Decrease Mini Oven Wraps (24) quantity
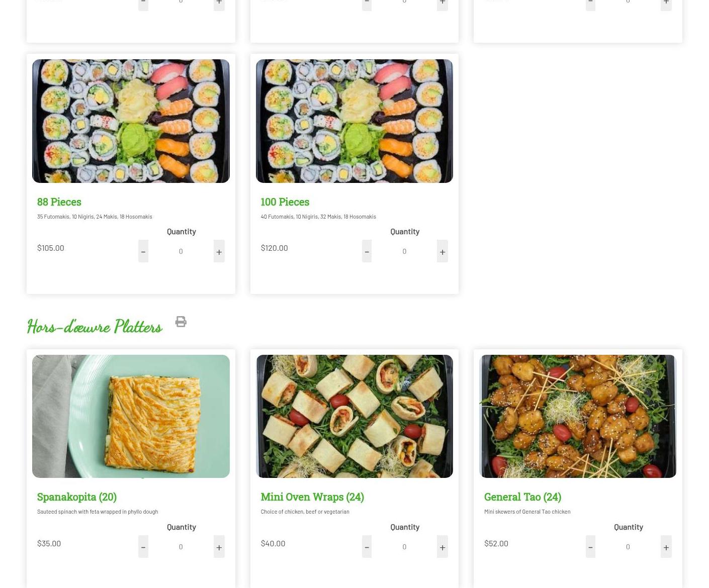This screenshot has width=709, height=588. (367, 546)
